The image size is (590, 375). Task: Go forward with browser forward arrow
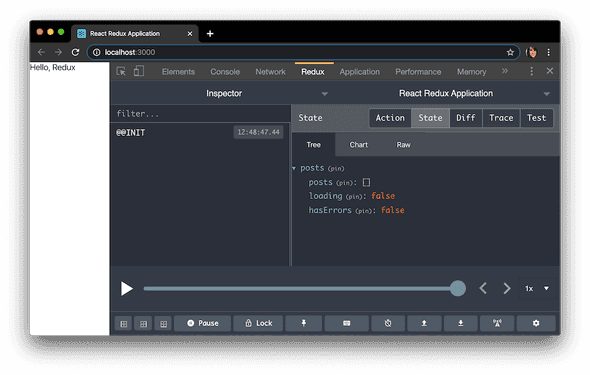[58, 52]
